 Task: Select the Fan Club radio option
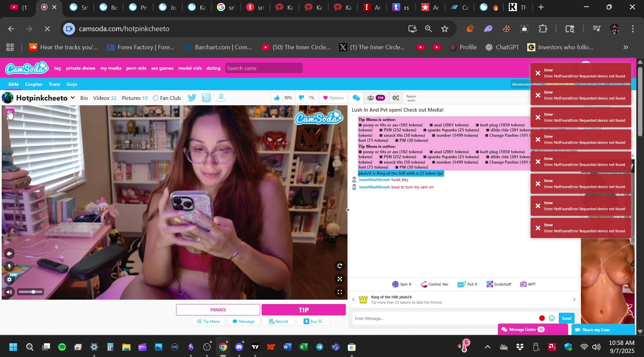point(156,98)
